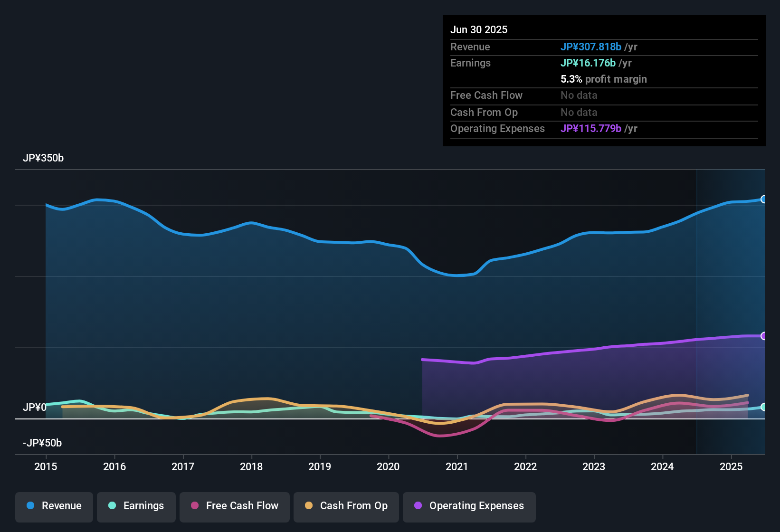Click the pink Free Cash Flow legend dot

[194, 506]
